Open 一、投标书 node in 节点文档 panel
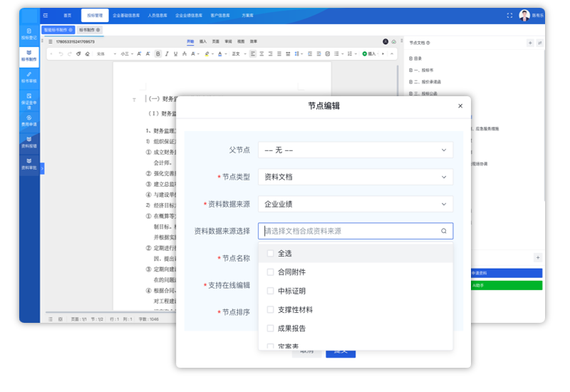 [x=421, y=70]
